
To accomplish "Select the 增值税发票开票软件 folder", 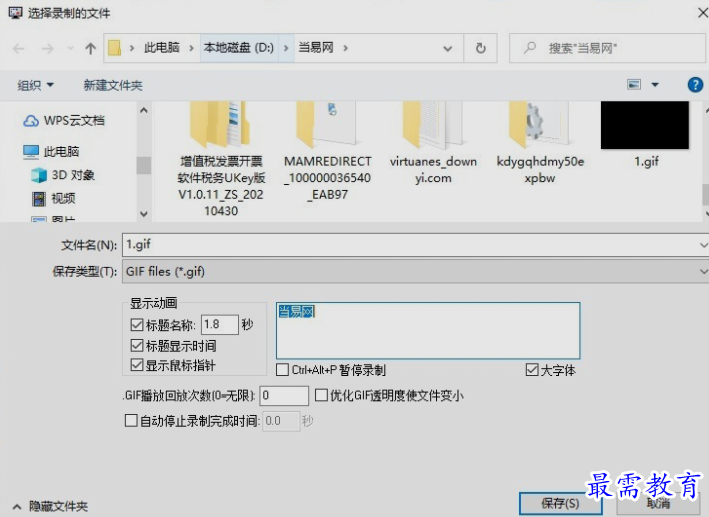I will (221, 159).
